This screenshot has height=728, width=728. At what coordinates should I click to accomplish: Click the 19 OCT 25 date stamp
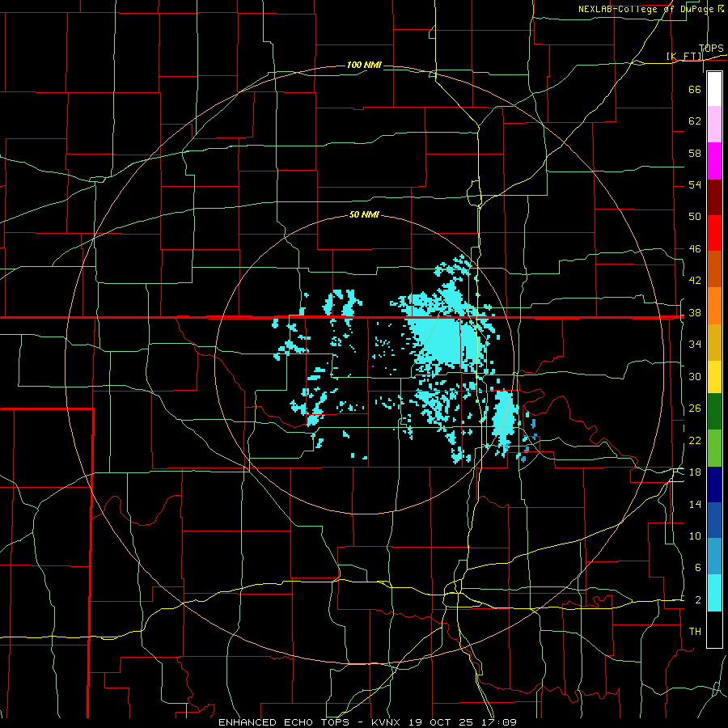click(x=441, y=722)
